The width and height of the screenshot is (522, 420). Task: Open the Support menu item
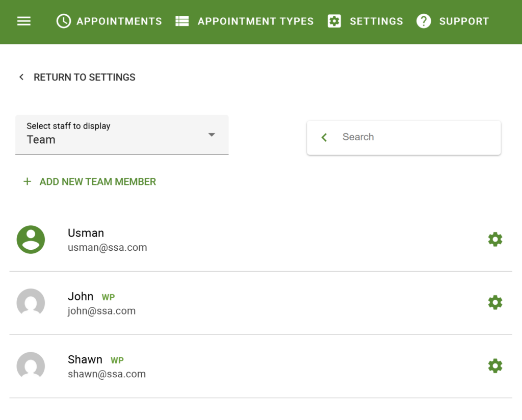[453, 21]
